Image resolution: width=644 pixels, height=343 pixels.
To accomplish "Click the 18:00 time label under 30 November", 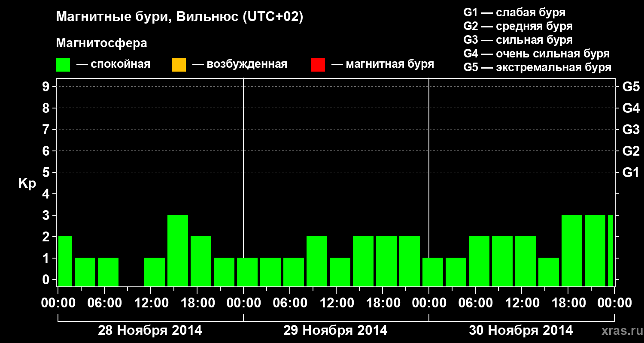I will (568, 303).
